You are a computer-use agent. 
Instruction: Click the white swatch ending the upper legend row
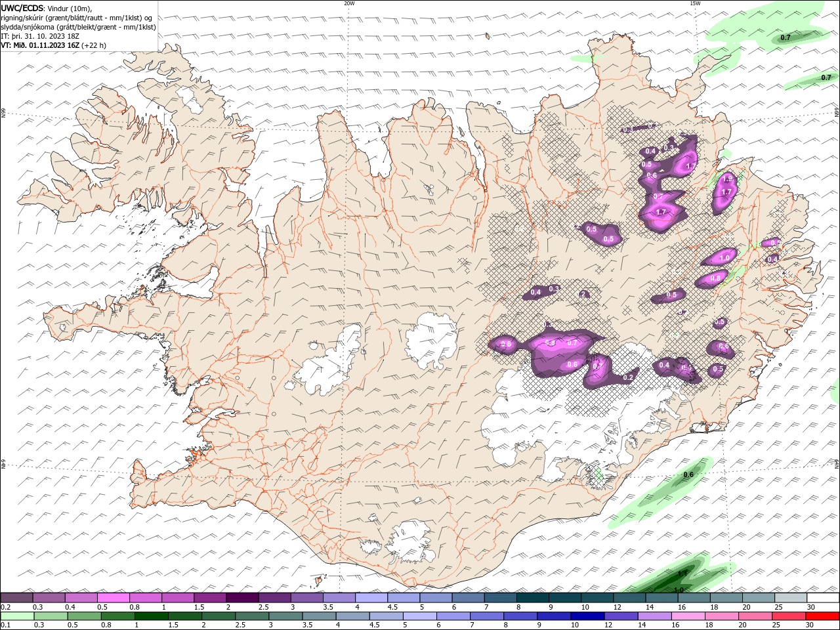click(x=822, y=598)
